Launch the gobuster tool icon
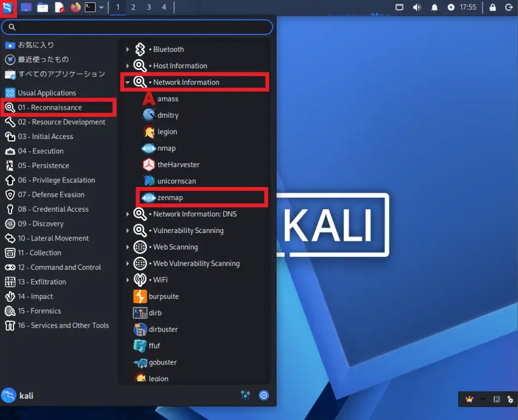 (x=141, y=362)
